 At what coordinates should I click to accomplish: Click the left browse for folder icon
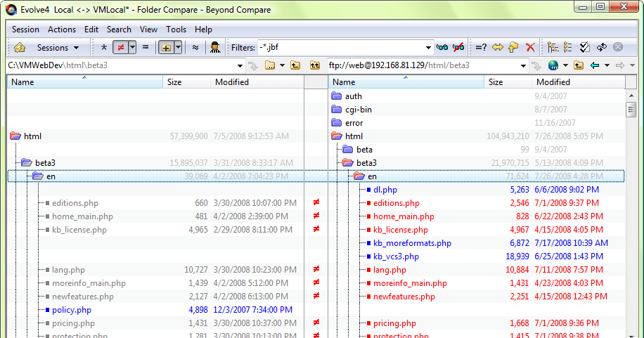(x=270, y=65)
